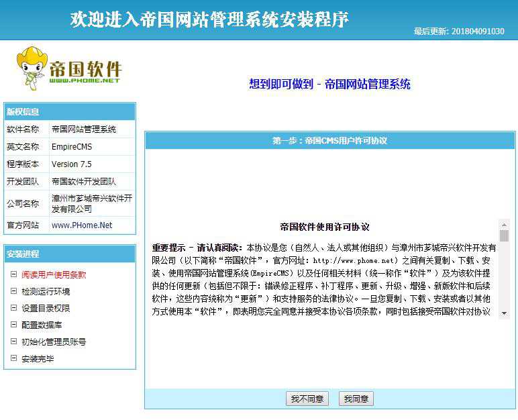
Task: Click the 漳州市芗城帝兴软件开发有限公司 company cell
Action: pos(92,203)
